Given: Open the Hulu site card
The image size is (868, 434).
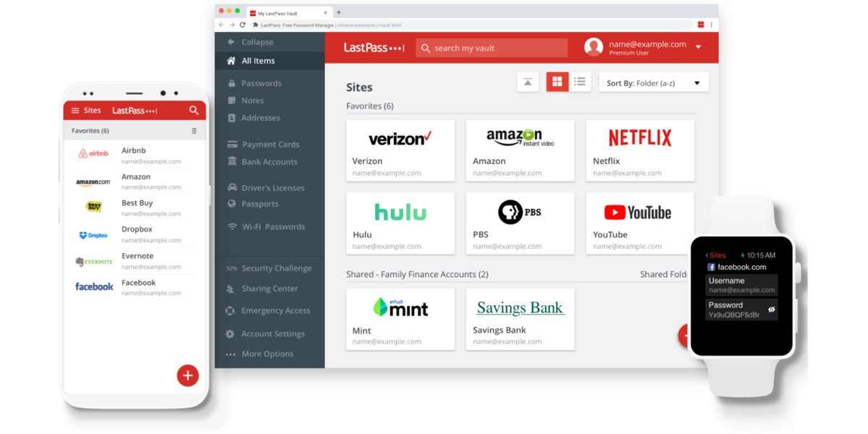Looking at the screenshot, I should (400, 224).
